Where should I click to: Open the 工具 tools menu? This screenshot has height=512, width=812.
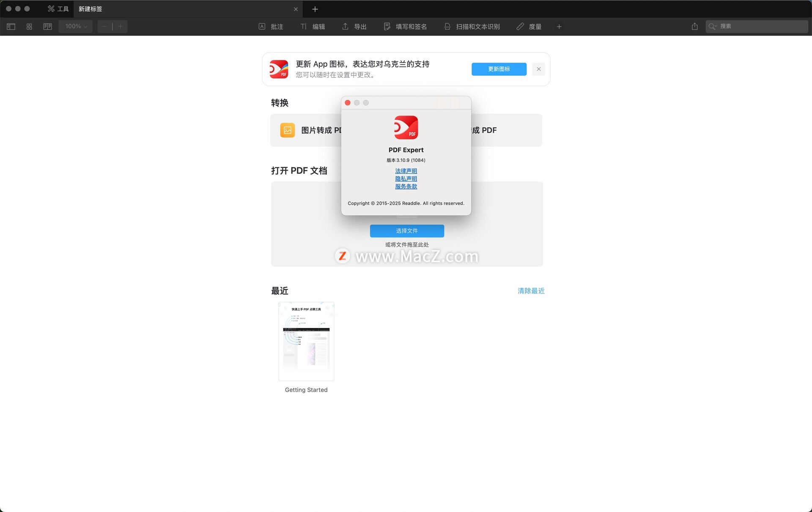pos(58,9)
